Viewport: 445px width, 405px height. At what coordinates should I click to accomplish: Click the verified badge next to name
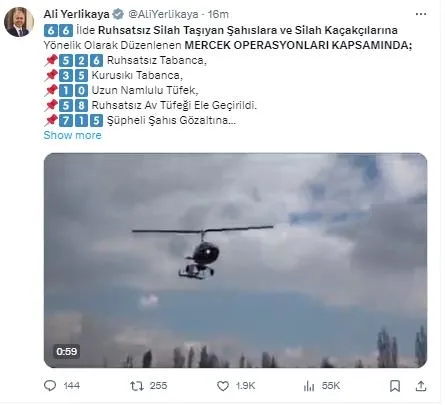pyautogui.click(x=118, y=14)
